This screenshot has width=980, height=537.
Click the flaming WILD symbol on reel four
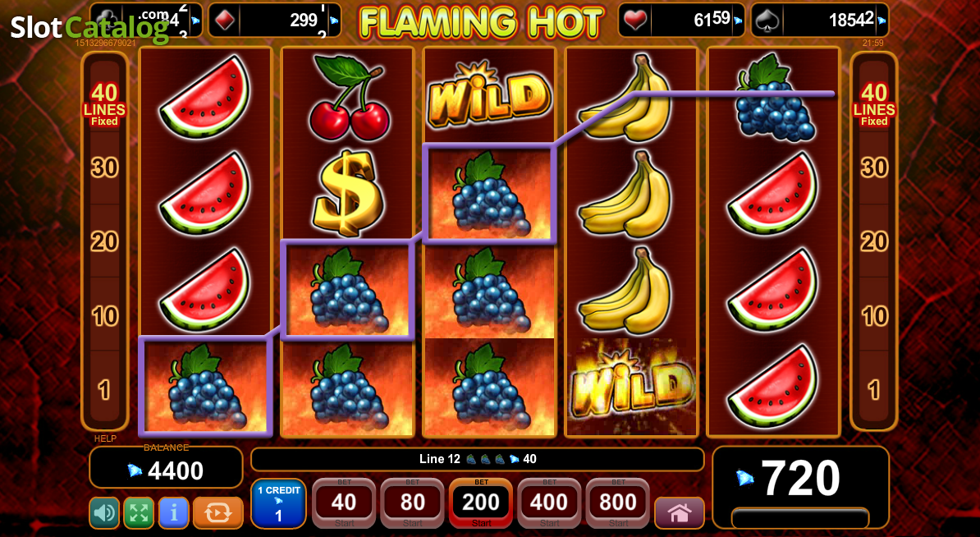click(x=631, y=387)
